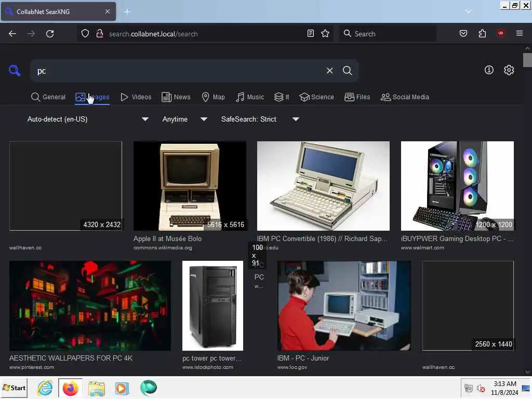The image size is (532, 399).
Task: Switch to the News tab
Action: click(x=176, y=97)
